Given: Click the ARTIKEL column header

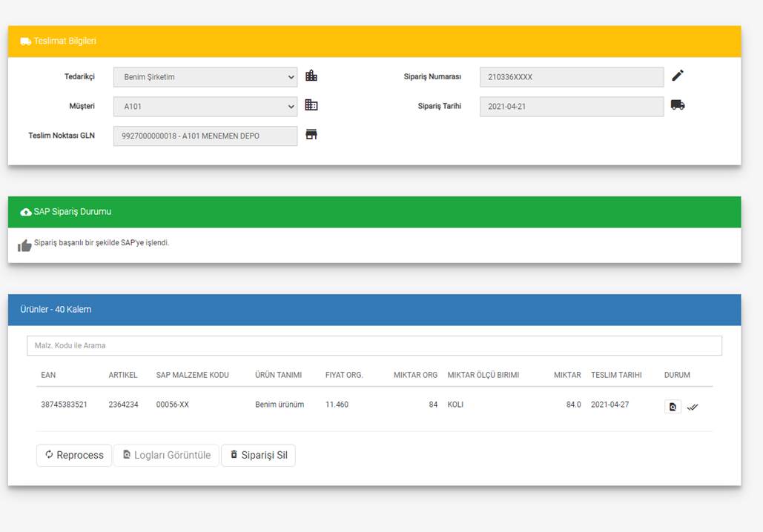Looking at the screenshot, I should coord(122,375).
